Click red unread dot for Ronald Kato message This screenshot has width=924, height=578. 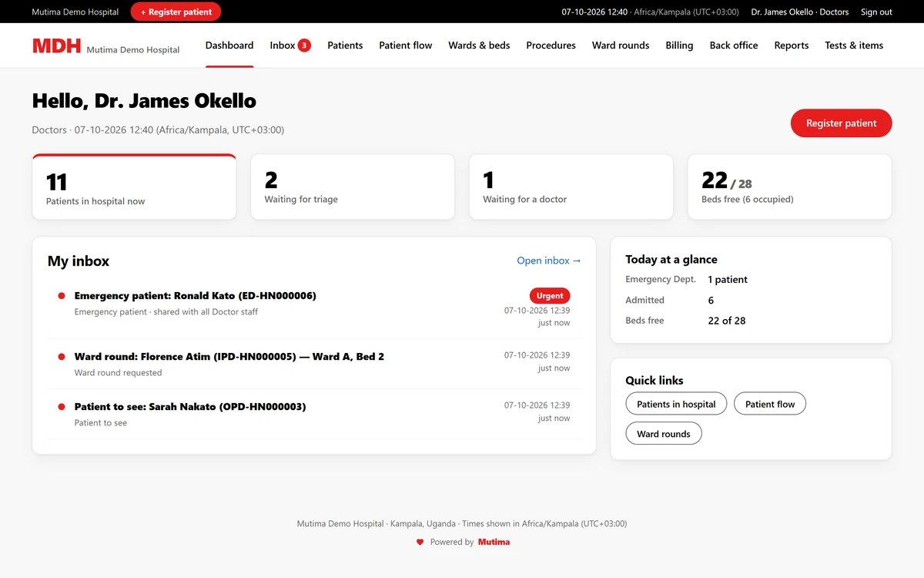[62, 296]
